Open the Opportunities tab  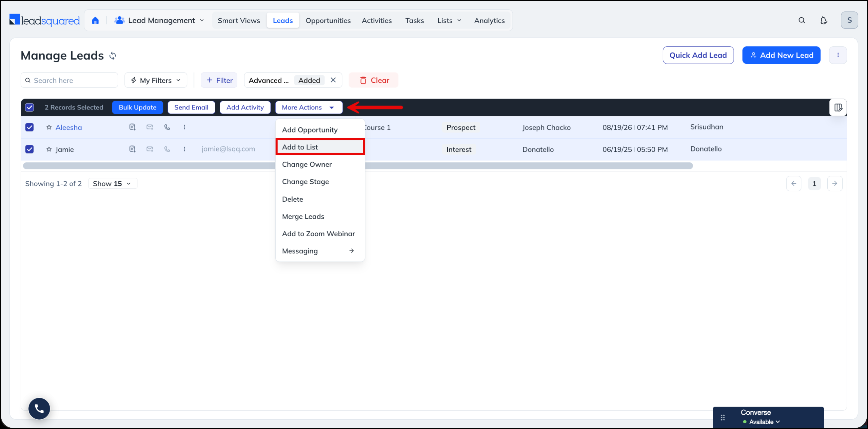click(x=328, y=21)
